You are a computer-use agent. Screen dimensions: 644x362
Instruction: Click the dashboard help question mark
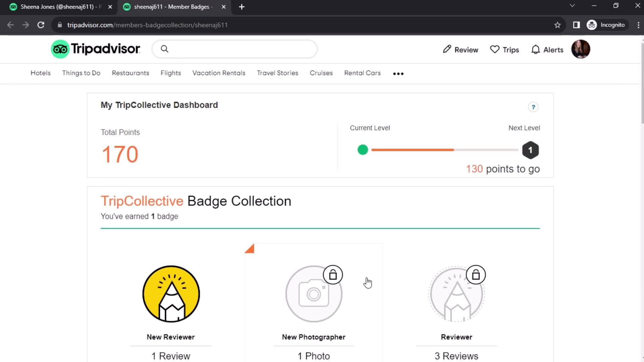533,107
